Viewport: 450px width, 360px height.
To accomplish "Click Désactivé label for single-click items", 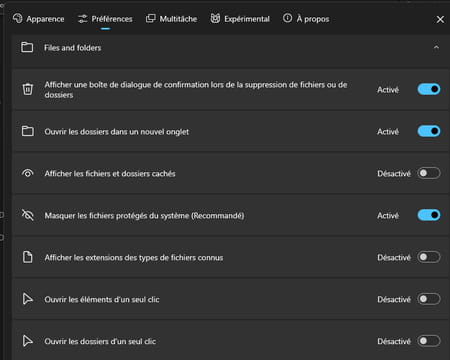I will pos(394,299).
